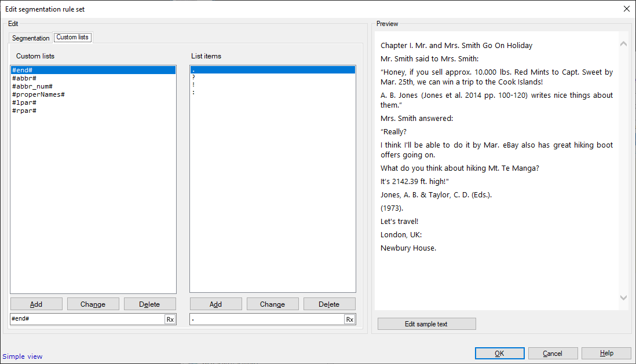
Task: Toggle the Rx regex icon for List items field
Action: (x=349, y=319)
